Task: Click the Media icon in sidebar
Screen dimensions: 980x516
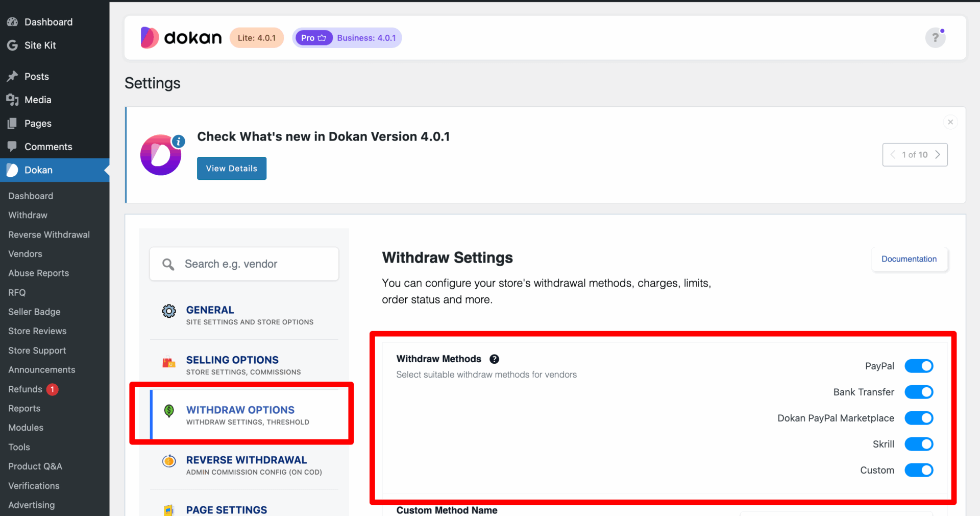Action: pos(12,100)
